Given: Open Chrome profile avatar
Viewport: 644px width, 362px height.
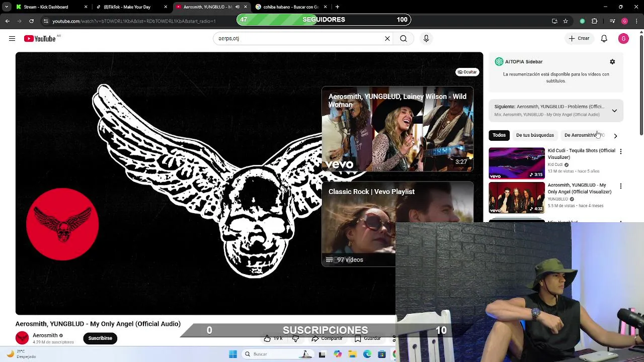Looking at the screenshot, I should click(x=624, y=21).
